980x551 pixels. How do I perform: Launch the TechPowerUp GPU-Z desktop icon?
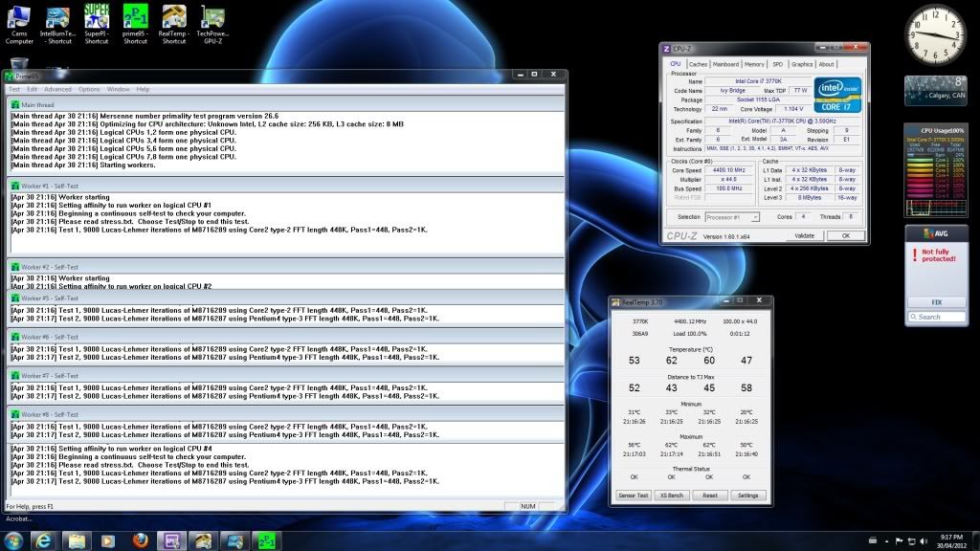point(212,25)
